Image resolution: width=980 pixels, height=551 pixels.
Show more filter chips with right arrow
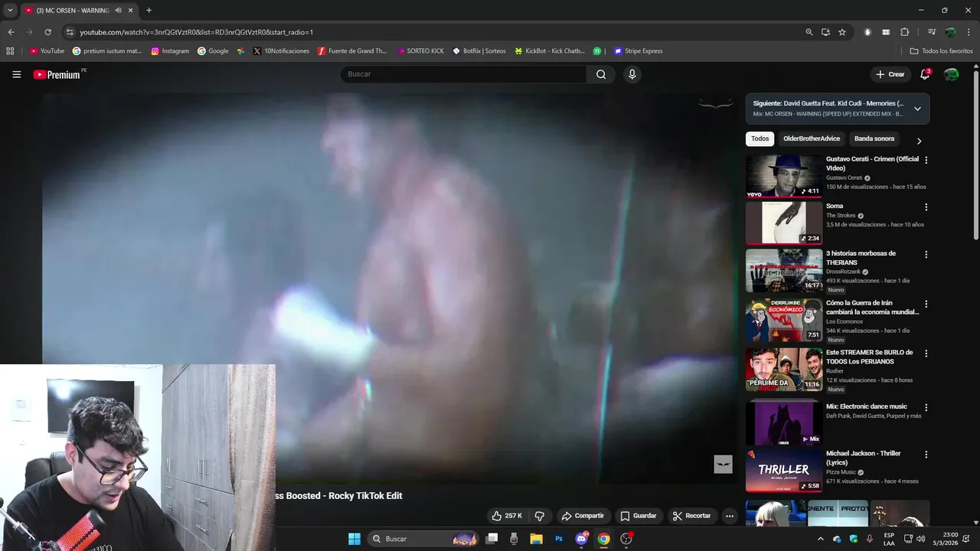coord(919,141)
